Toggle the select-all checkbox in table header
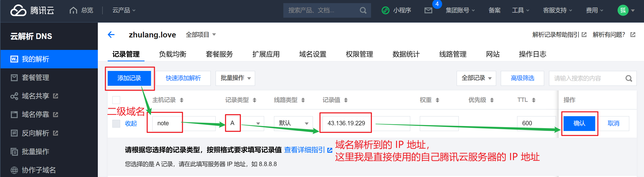644x177 pixels. (116, 100)
